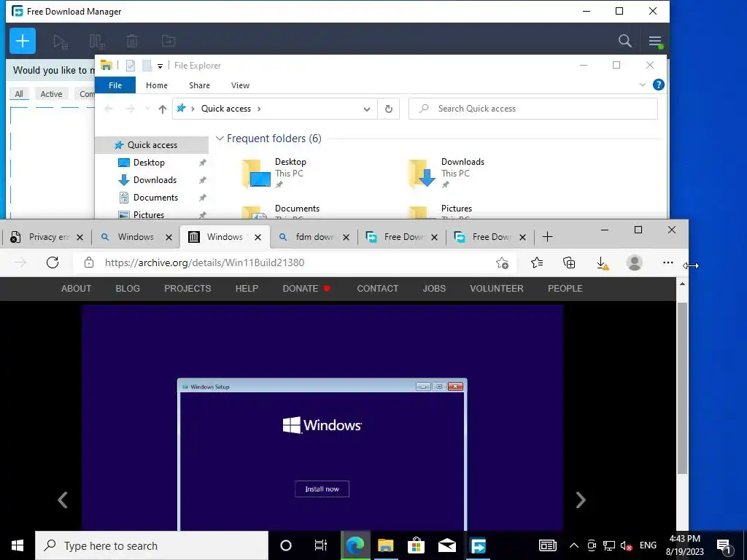This screenshot has width=747, height=560.
Task: Pause all downloads in Free Download Manager
Action: tap(97, 42)
